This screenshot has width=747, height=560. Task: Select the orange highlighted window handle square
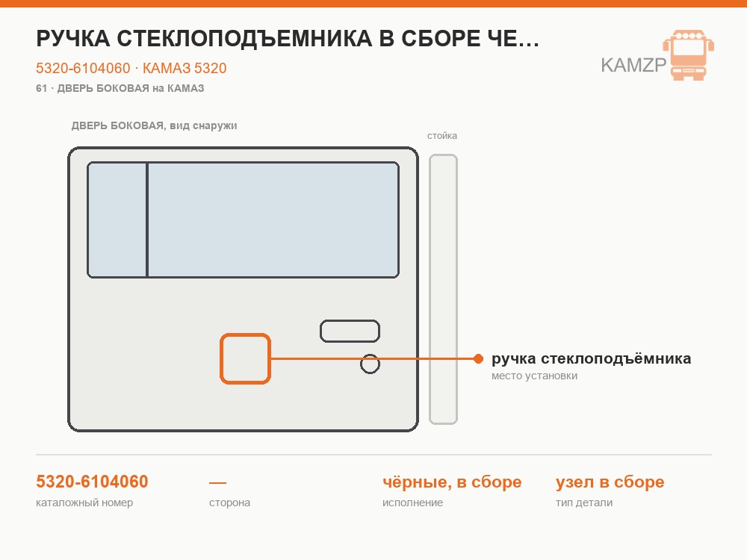(x=245, y=358)
